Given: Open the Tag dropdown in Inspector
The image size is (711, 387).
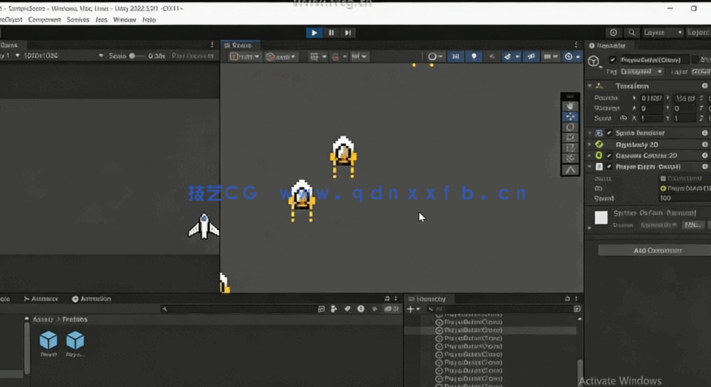Looking at the screenshot, I should 641,71.
